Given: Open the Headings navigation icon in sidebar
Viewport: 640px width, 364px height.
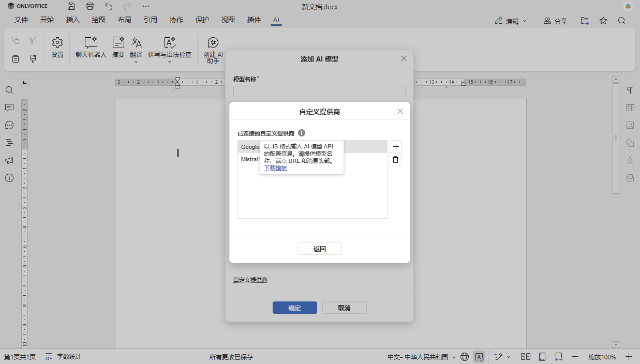Looking at the screenshot, I should (x=9, y=143).
